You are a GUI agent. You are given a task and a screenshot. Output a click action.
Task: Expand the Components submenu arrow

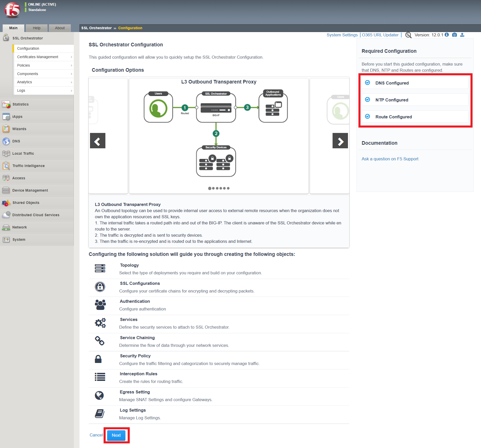[72, 74]
